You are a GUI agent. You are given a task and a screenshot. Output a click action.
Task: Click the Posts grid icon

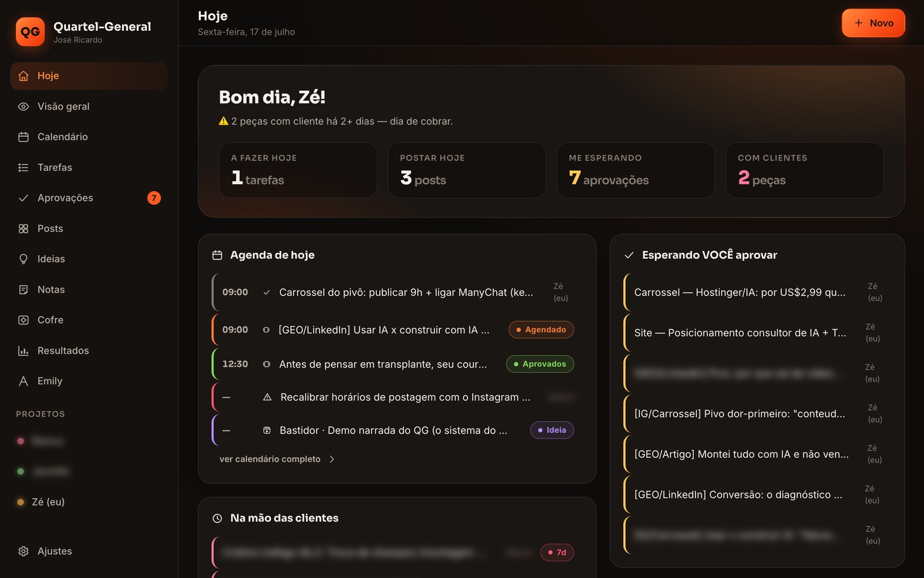pyautogui.click(x=24, y=229)
